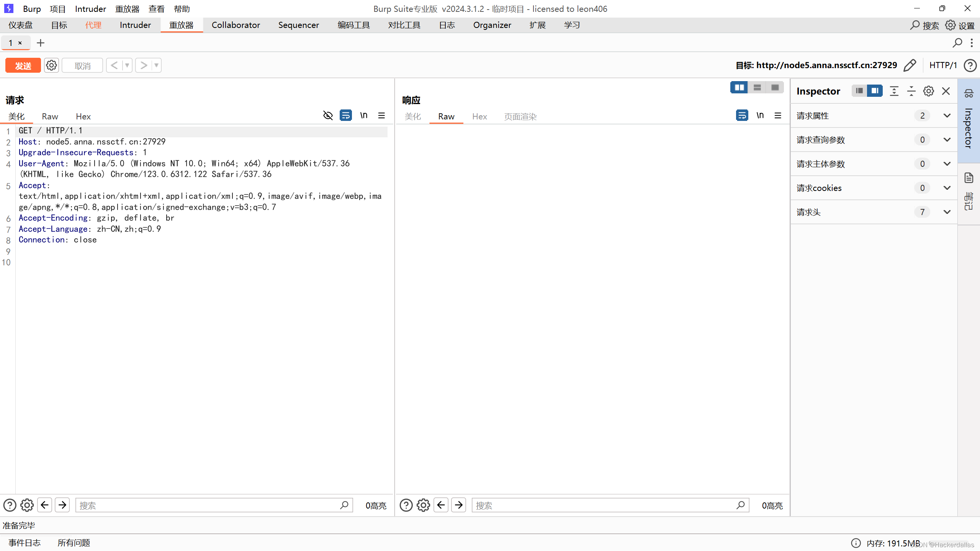
Task: Expand the 请求头 section in Inspector
Action: tap(947, 212)
